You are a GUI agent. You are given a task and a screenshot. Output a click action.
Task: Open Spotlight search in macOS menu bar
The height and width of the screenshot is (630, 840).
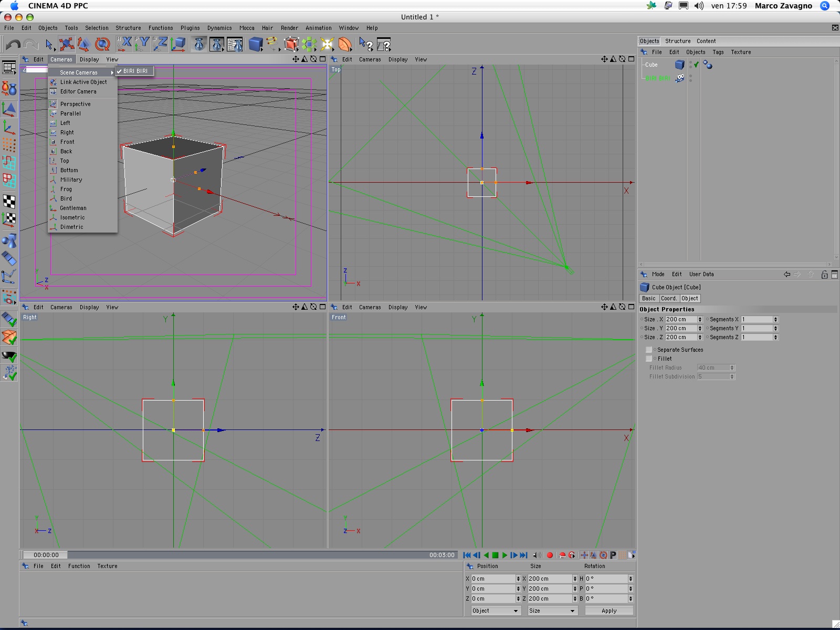click(825, 6)
